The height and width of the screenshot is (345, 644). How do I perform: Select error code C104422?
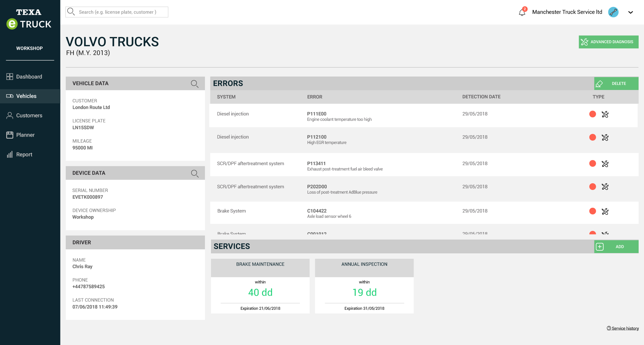point(317,211)
